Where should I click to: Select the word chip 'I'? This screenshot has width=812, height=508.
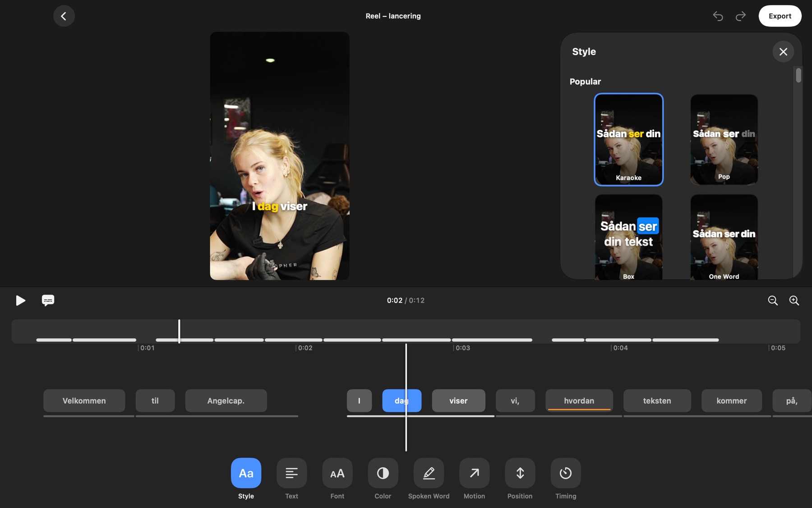[x=359, y=401]
